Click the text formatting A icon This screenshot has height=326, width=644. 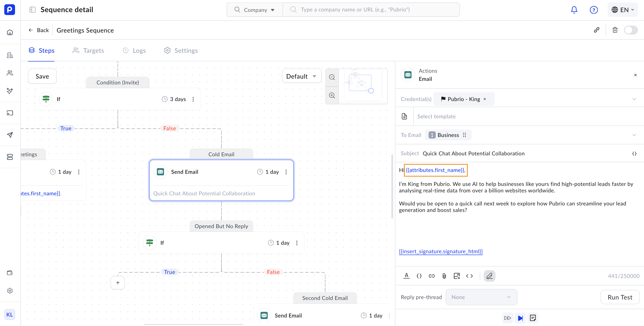tap(407, 276)
